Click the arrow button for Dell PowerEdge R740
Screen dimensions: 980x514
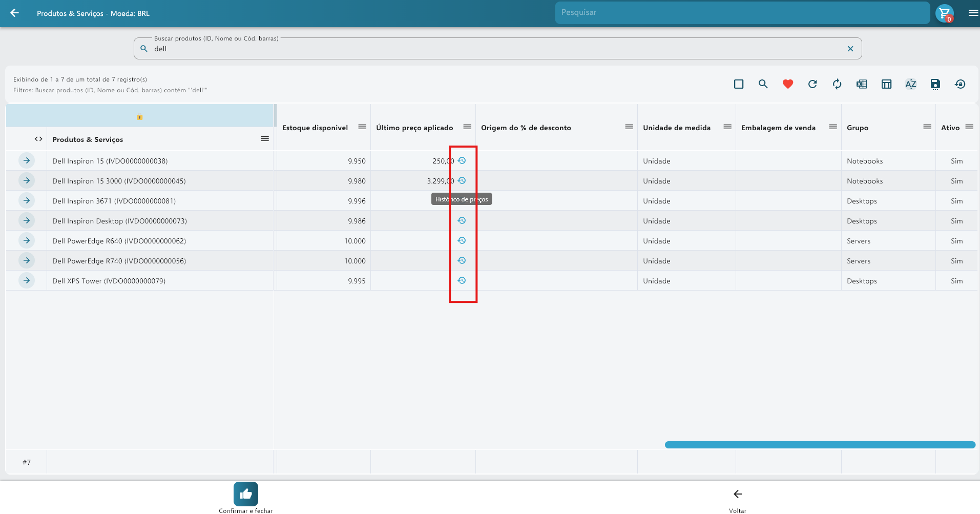[27, 260]
